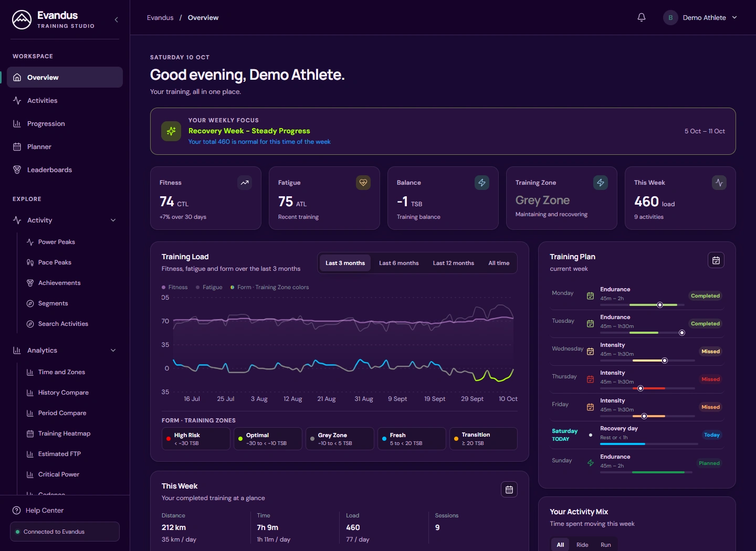Select the High Risk zone chip
This screenshot has width=756, height=551.
click(196, 439)
